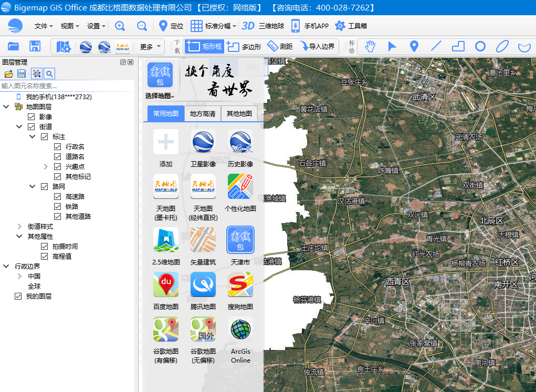Choose the ArcGis Online map source
The image size is (536, 392).
pyautogui.click(x=240, y=340)
